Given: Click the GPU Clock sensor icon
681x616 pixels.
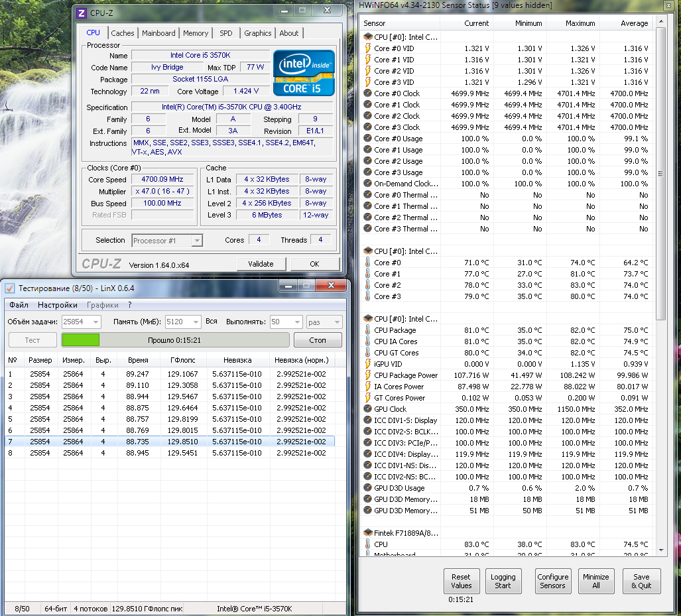Looking at the screenshot, I should 368,409.
